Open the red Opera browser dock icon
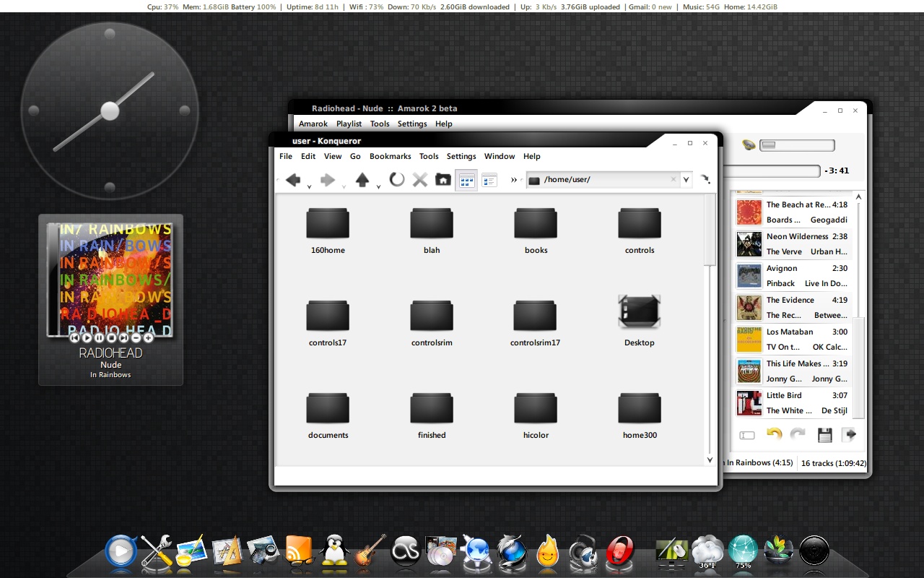 (x=620, y=551)
